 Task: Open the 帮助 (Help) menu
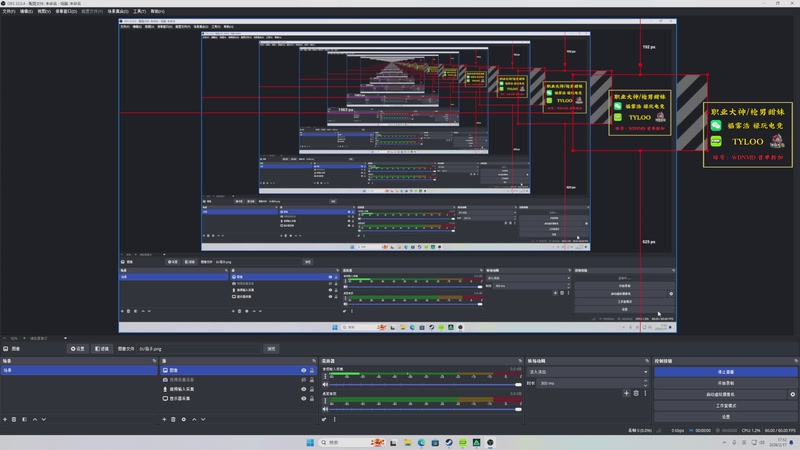click(x=157, y=11)
